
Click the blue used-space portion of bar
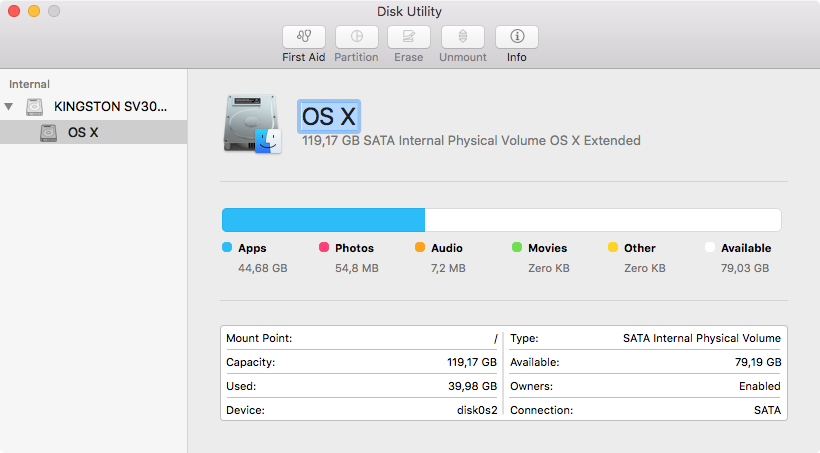[323, 220]
